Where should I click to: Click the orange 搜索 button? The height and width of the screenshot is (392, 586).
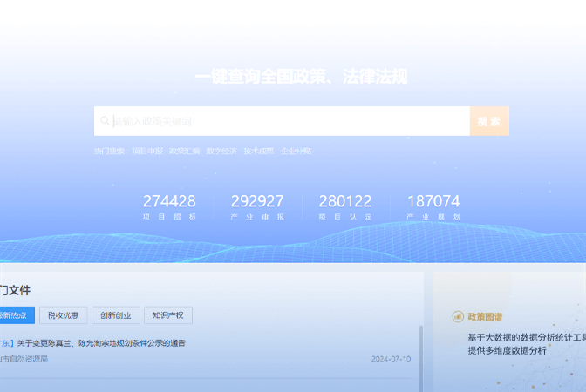point(489,121)
